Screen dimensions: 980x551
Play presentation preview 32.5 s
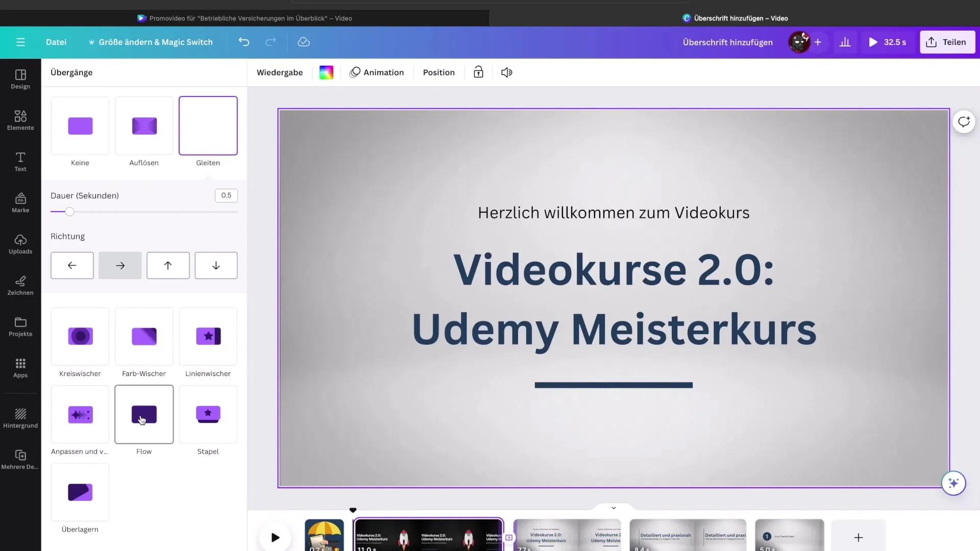tap(888, 42)
